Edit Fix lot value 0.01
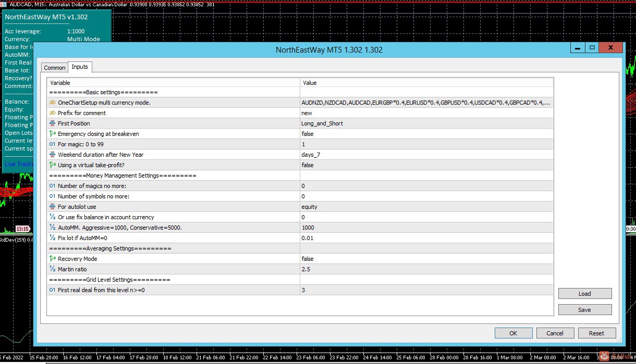 tap(426, 238)
